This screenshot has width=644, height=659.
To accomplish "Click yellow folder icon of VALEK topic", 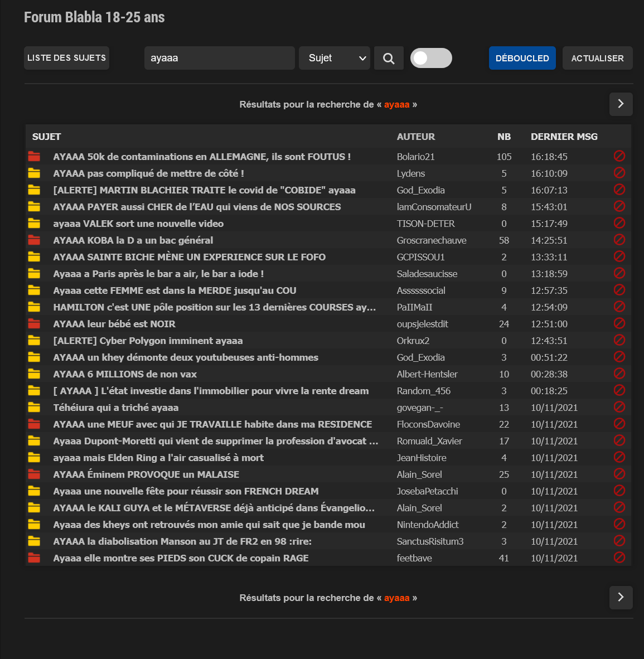I will 34,223.
